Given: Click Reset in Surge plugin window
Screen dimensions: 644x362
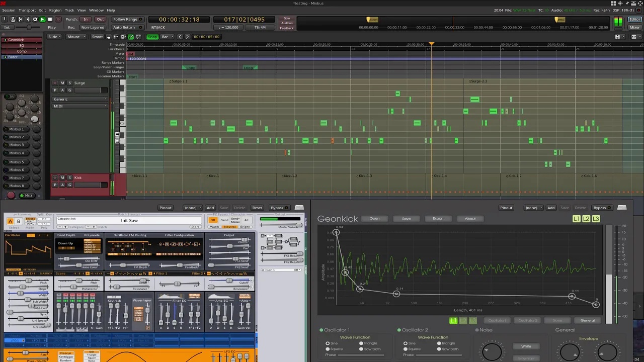Looking at the screenshot, I should [257, 208].
